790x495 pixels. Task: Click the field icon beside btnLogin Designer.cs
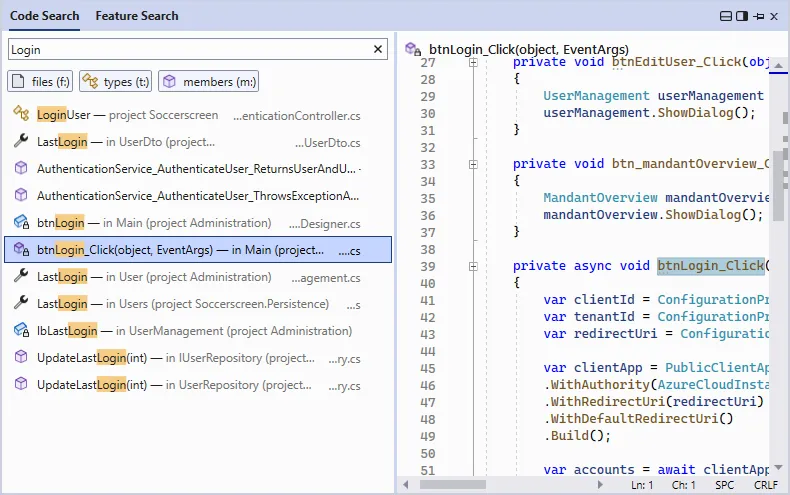click(21, 222)
